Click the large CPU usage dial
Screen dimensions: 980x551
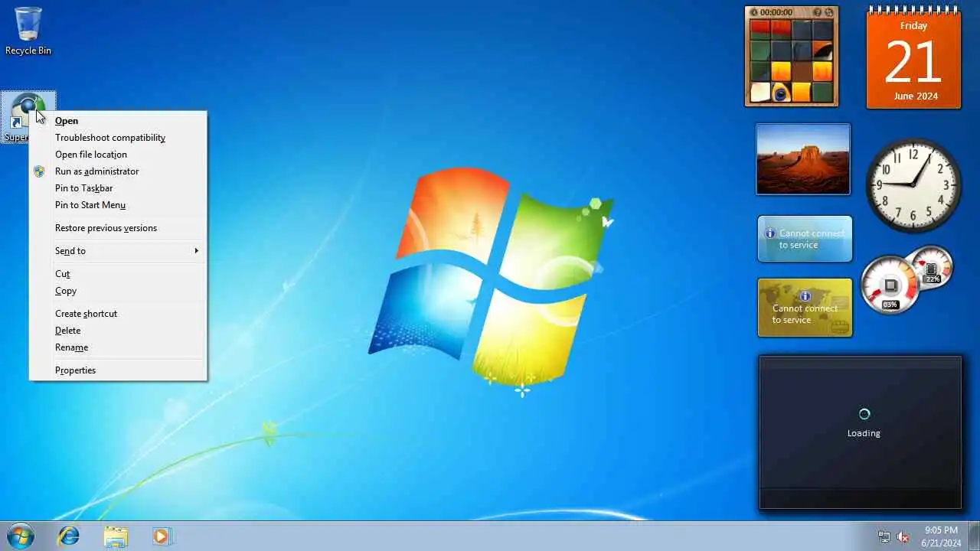click(890, 286)
